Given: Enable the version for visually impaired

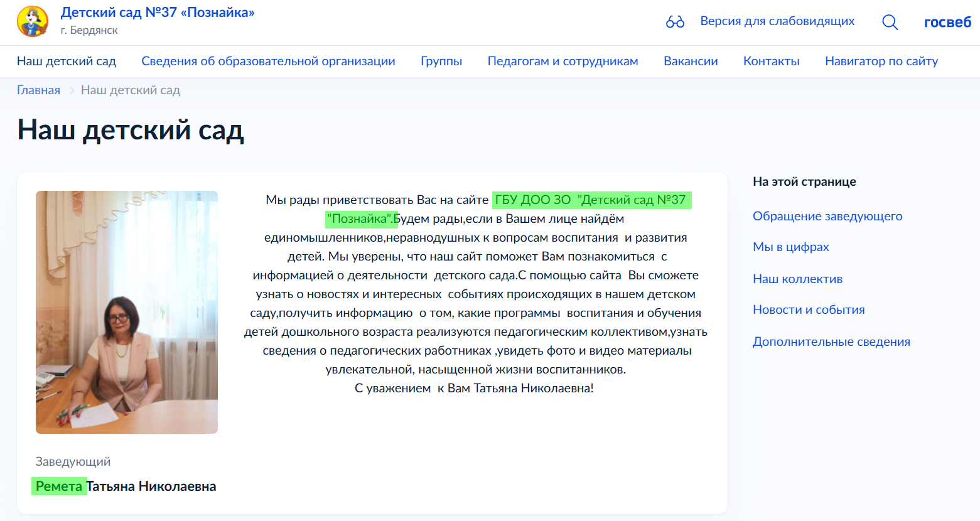Looking at the screenshot, I should [777, 21].
